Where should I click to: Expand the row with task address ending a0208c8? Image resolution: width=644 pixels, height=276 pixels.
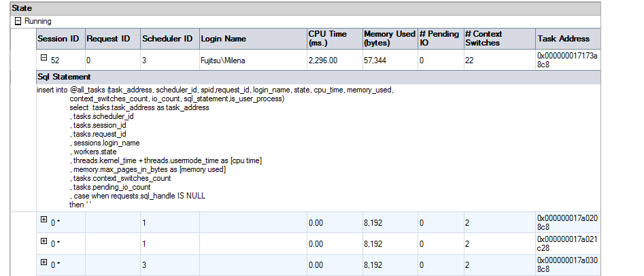[44, 221]
